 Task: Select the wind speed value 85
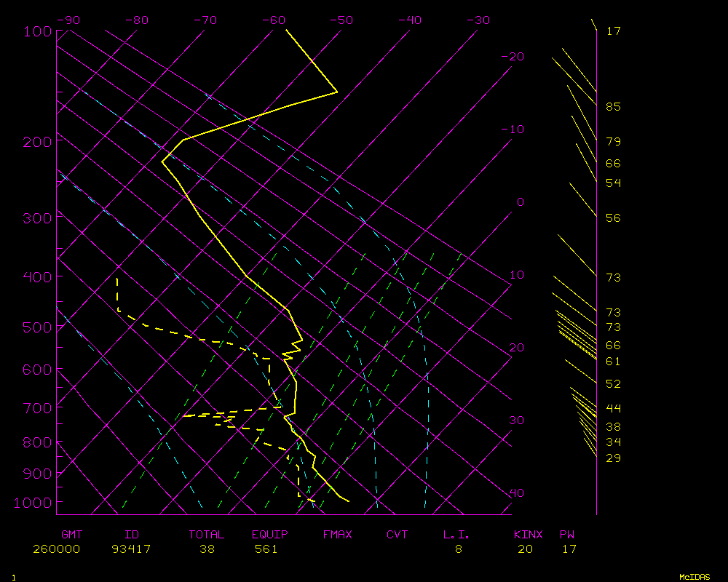click(613, 107)
